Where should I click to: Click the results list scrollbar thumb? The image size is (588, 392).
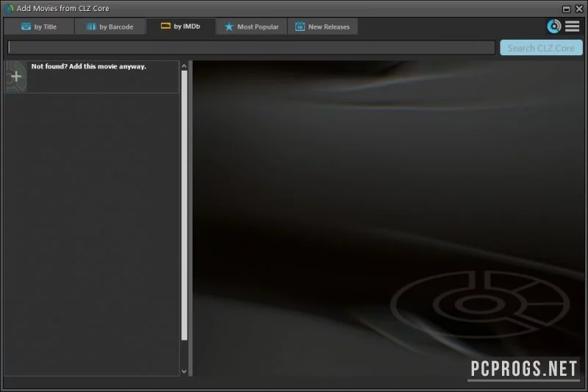click(184, 205)
